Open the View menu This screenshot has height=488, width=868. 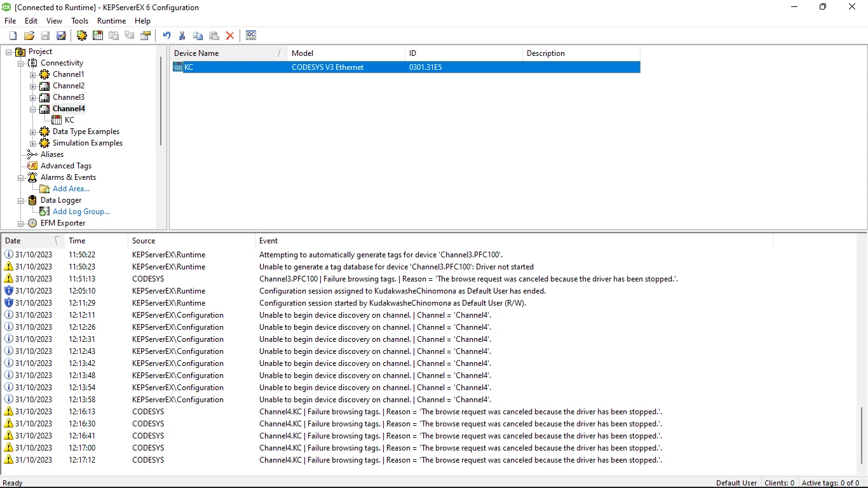[x=55, y=21]
